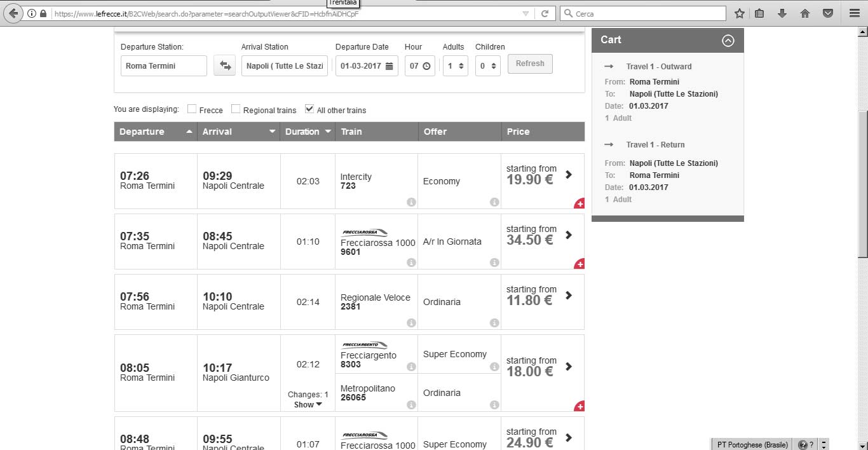Click Train column header
This screenshot has height=450, width=868.
pyautogui.click(x=376, y=132)
